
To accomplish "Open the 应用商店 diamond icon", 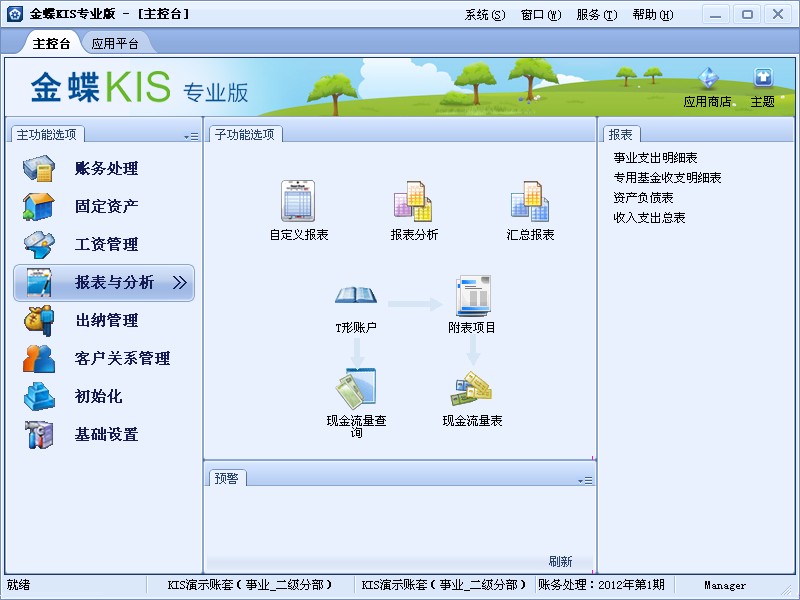I will coord(708,78).
